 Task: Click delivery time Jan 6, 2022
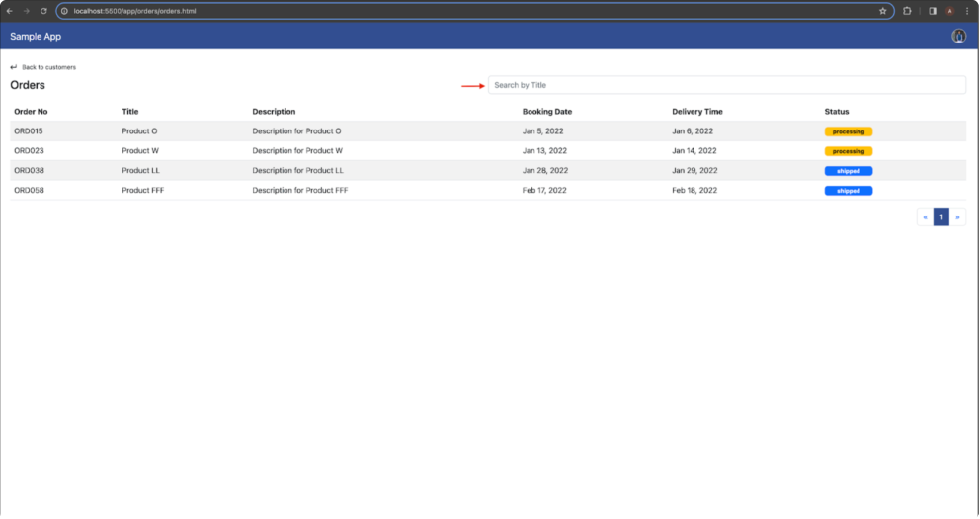pos(693,131)
